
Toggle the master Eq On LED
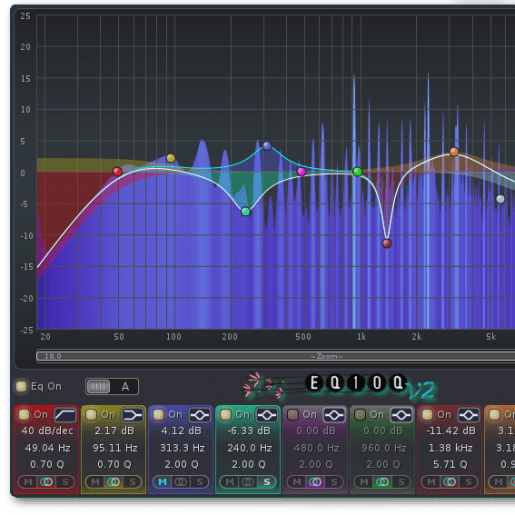21,386
